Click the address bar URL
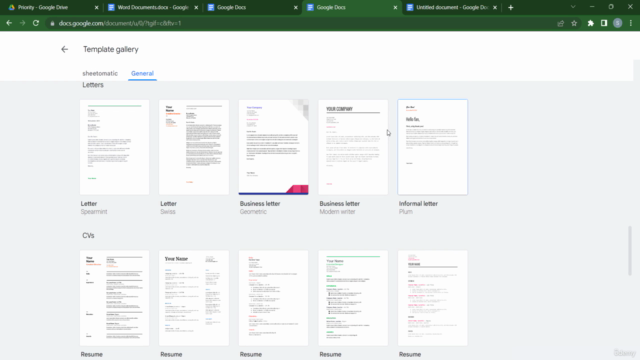This screenshot has height=360, width=640. (120, 23)
